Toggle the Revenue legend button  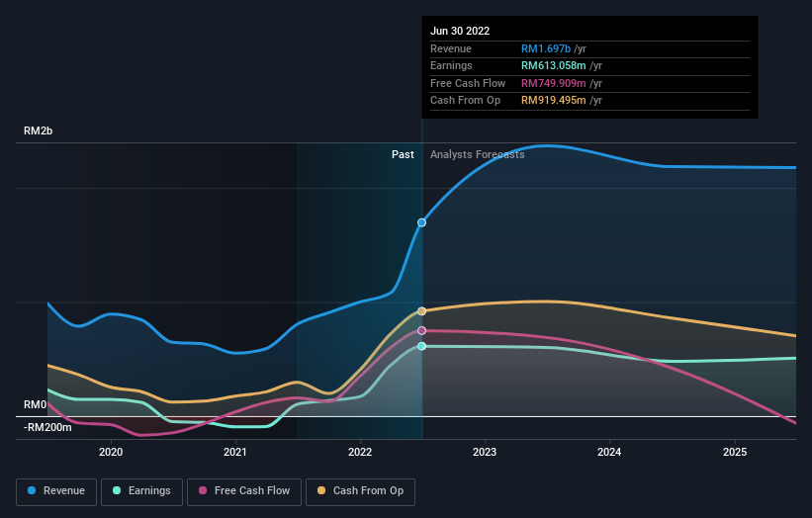pyautogui.click(x=56, y=491)
